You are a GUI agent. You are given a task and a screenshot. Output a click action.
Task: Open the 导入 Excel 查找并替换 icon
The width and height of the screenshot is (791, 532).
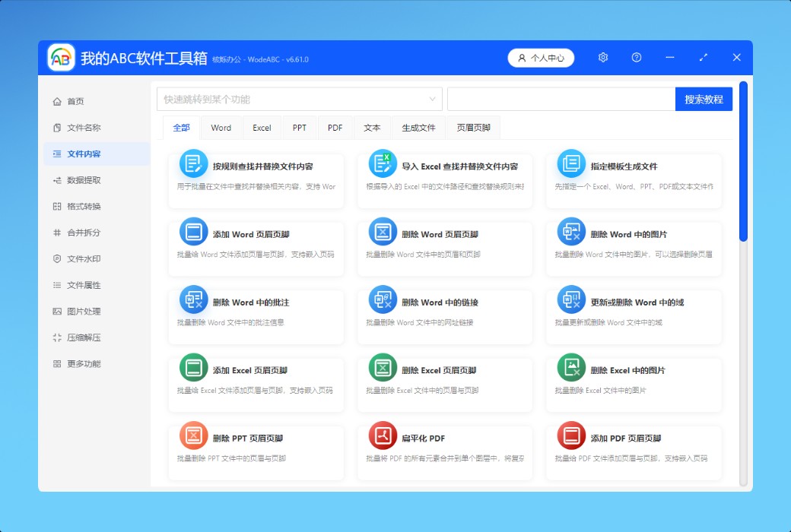[x=383, y=163]
